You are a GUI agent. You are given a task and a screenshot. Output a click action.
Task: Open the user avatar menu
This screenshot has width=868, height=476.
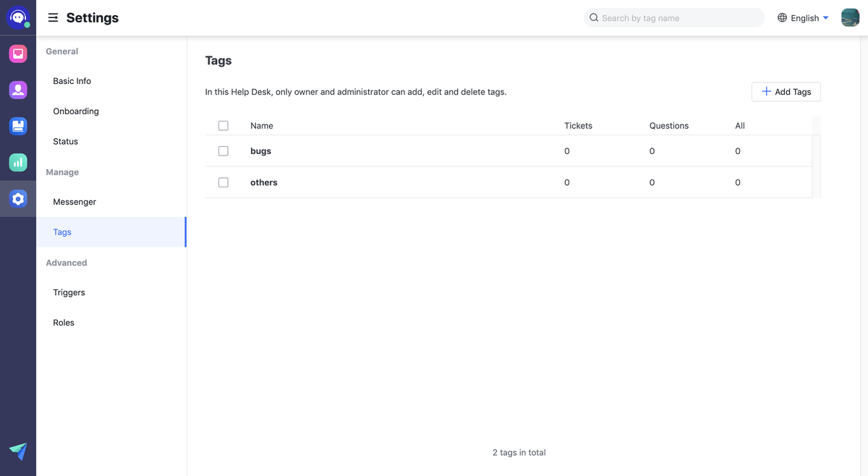850,18
